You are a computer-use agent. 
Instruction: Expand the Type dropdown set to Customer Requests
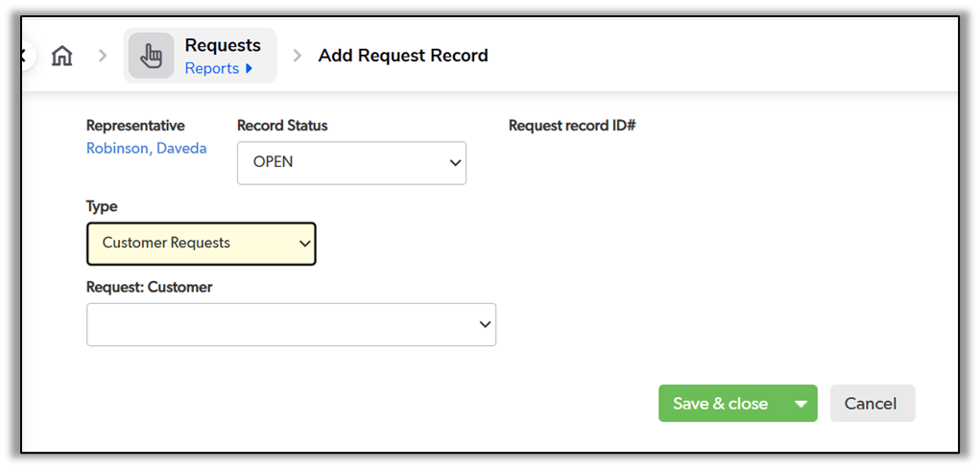pyautogui.click(x=201, y=244)
